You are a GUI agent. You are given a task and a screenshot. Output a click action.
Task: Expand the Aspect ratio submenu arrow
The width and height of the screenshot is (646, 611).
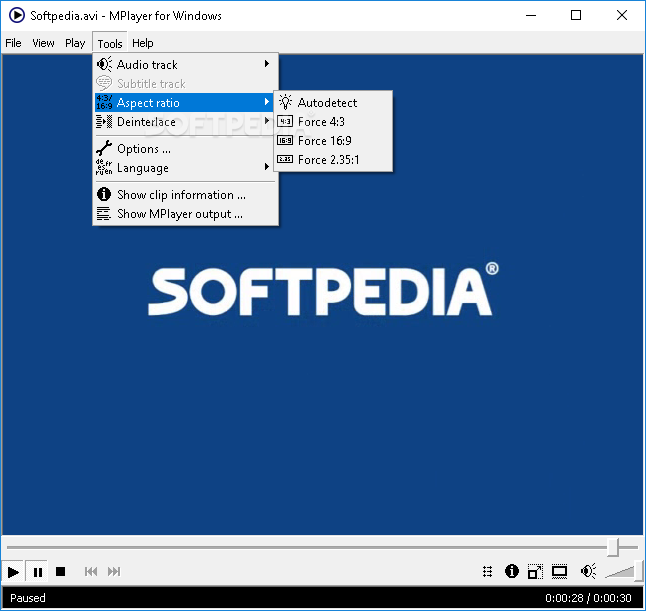coord(267,102)
